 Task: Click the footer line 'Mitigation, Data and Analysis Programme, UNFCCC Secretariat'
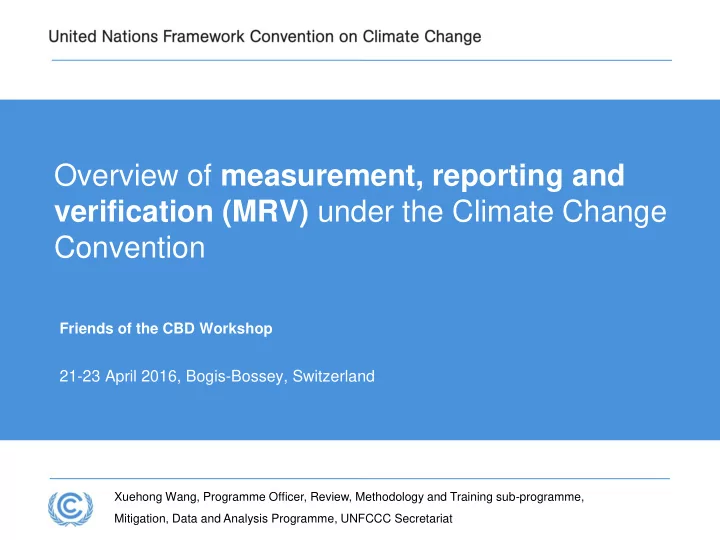click(x=283, y=518)
